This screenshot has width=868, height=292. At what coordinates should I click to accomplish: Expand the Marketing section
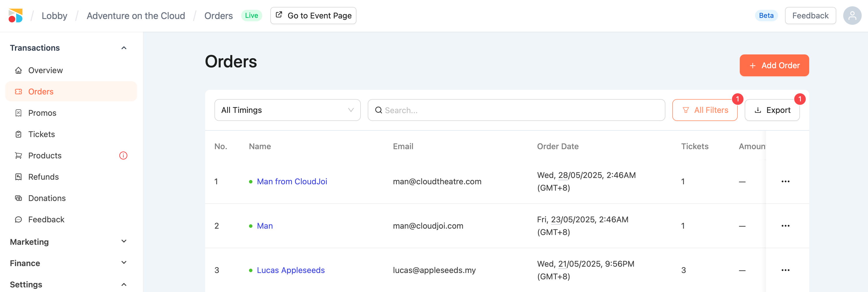(124, 242)
